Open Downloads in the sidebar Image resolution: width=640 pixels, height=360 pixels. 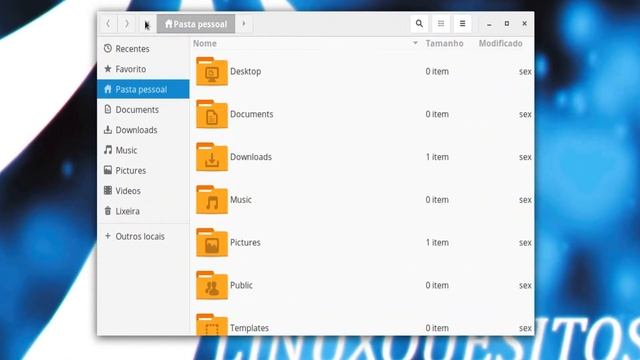coord(143,130)
